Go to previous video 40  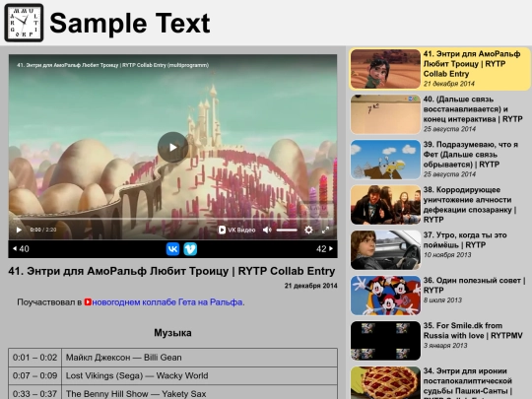coord(21,249)
